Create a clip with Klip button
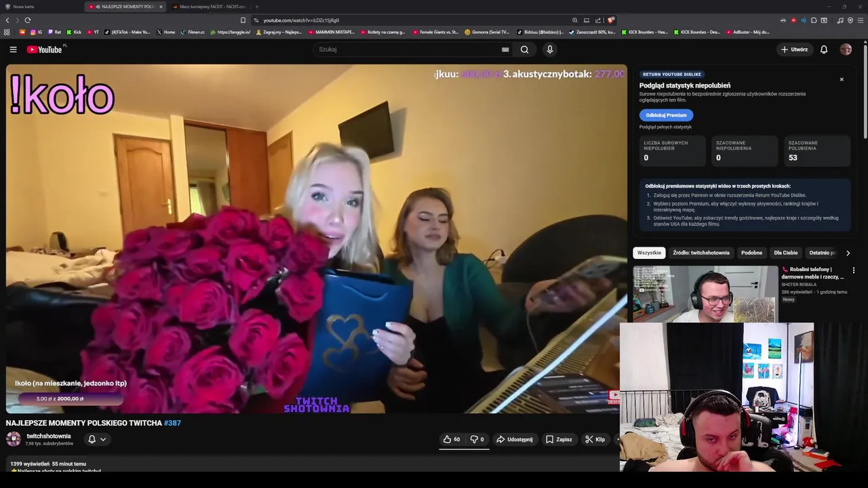 595,439
